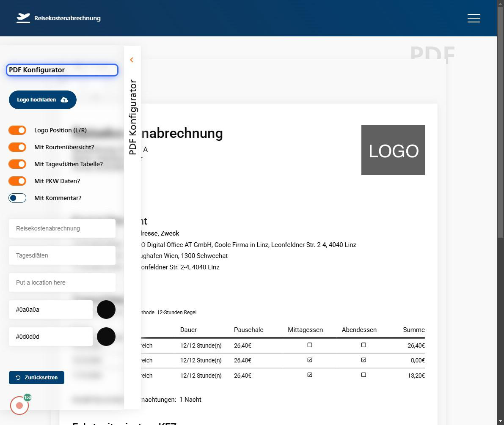The width and height of the screenshot is (504, 425).
Task: Click the upload cloud icon on Logo hochladen
Action: (x=64, y=100)
